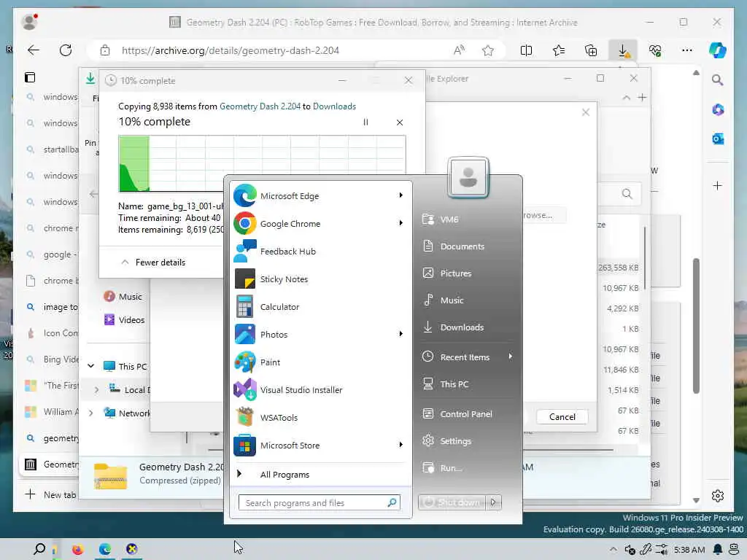
Task: Click the Edge address bar URL
Action: tap(230, 50)
